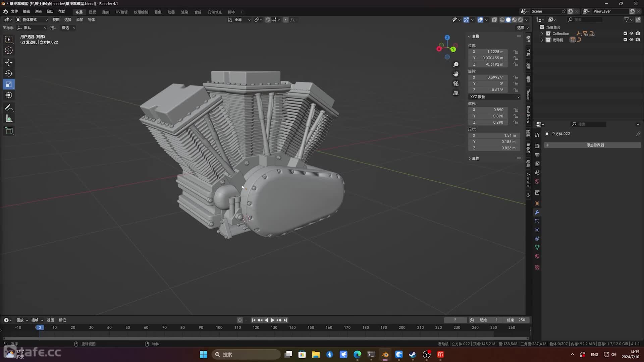Open the View Layer properties tab
The height and width of the screenshot is (362, 644).
pyautogui.click(x=537, y=164)
